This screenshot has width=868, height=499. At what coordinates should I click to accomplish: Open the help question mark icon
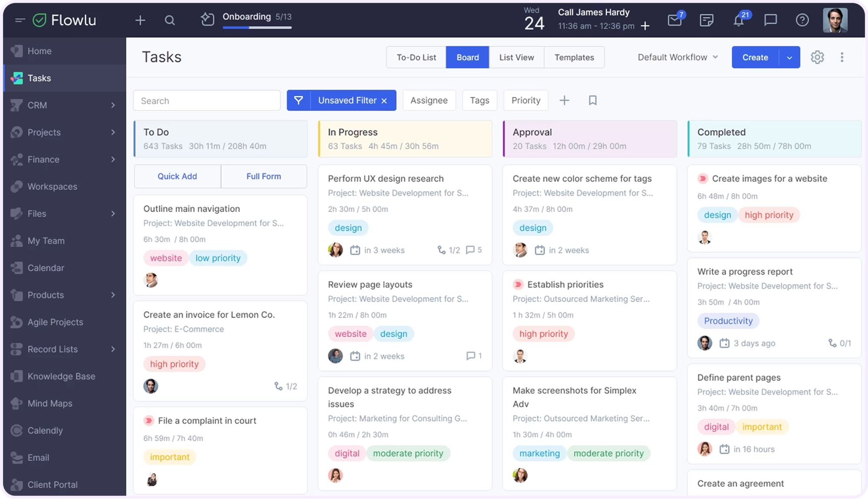(x=802, y=20)
